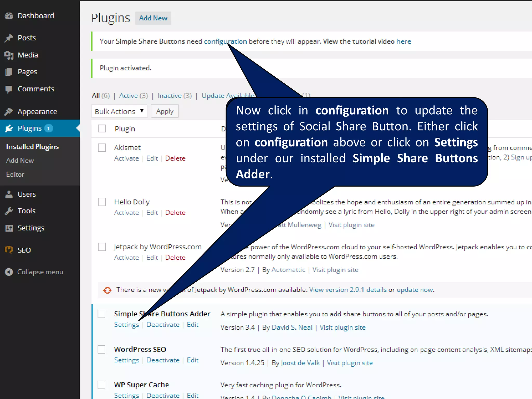532x399 pixels.
Task: Deactivate the WordPress SEO plugin
Action: (x=163, y=360)
